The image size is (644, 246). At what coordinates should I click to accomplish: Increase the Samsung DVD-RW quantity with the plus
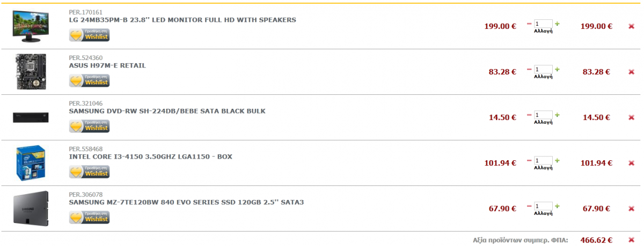[557, 115]
